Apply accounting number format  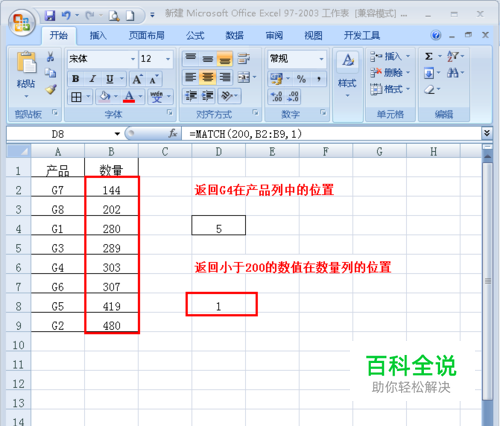276,79
